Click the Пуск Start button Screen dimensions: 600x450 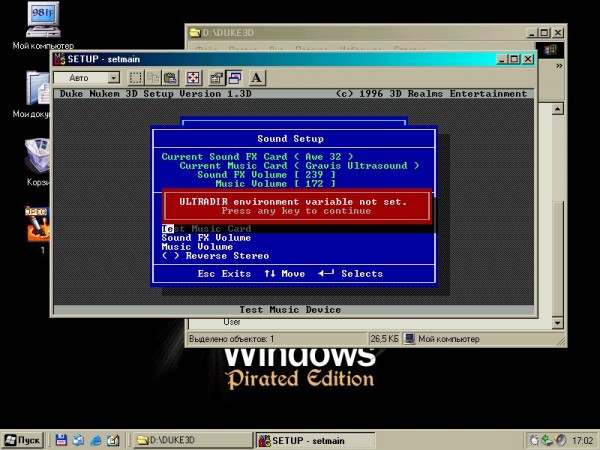(23, 440)
